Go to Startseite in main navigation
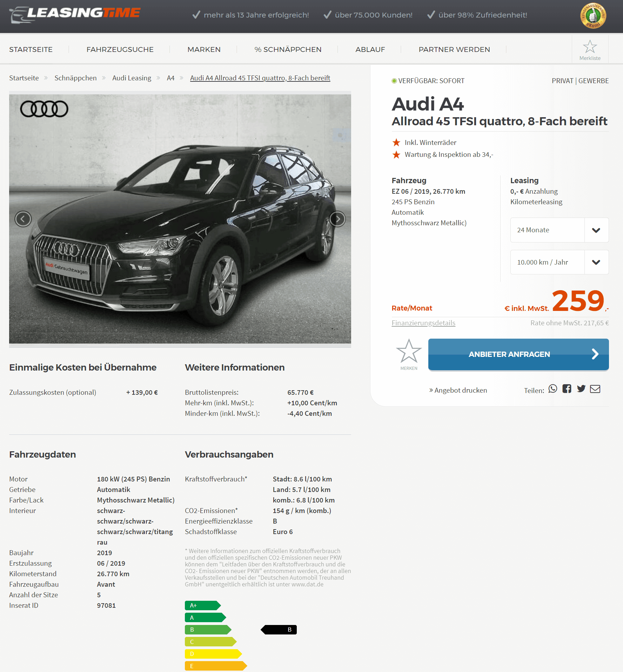Screen dimensions: 623x672 click(x=31, y=49)
